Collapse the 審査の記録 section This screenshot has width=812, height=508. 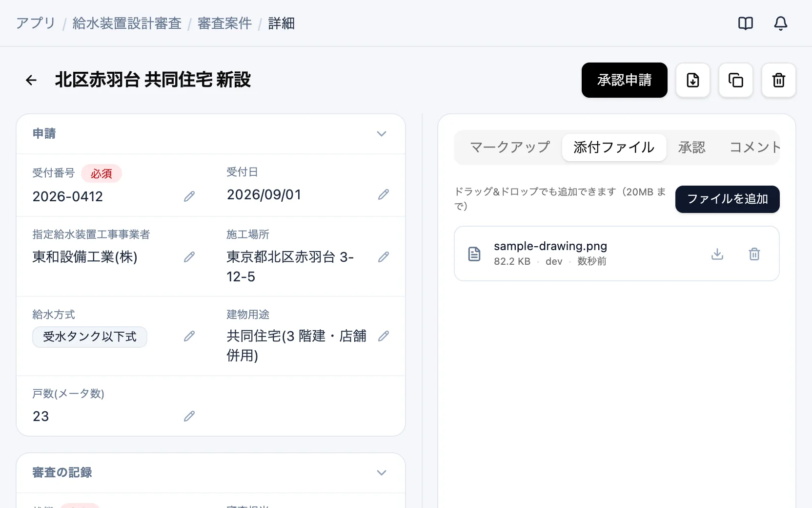tap(382, 473)
